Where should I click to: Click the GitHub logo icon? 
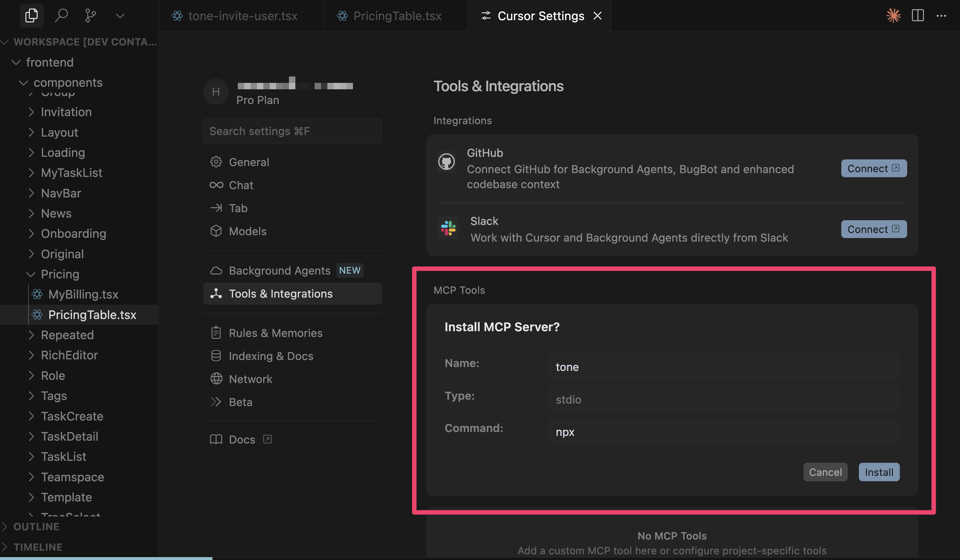click(x=446, y=162)
